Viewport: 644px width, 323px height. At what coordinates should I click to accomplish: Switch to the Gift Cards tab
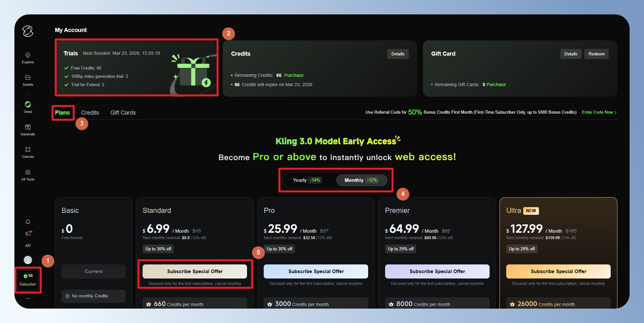tap(123, 113)
